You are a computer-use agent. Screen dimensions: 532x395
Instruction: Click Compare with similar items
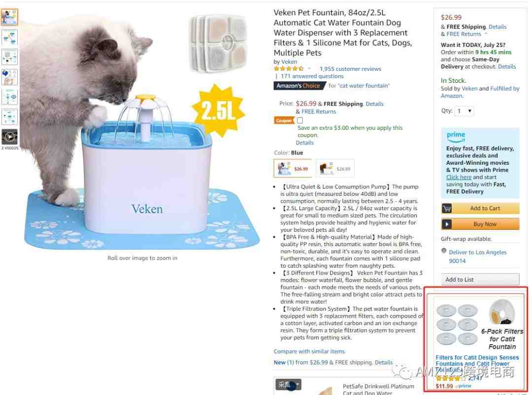tap(309, 351)
